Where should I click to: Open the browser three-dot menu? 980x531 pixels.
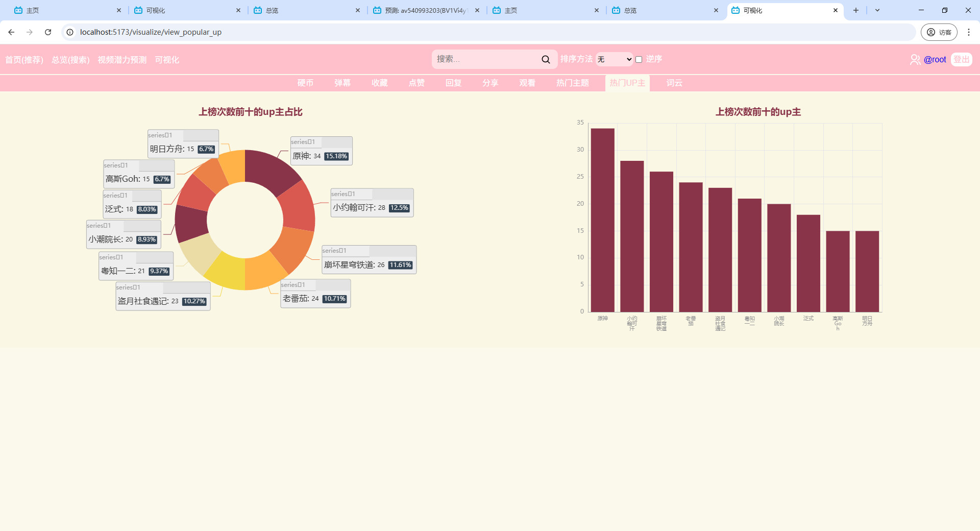point(969,32)
